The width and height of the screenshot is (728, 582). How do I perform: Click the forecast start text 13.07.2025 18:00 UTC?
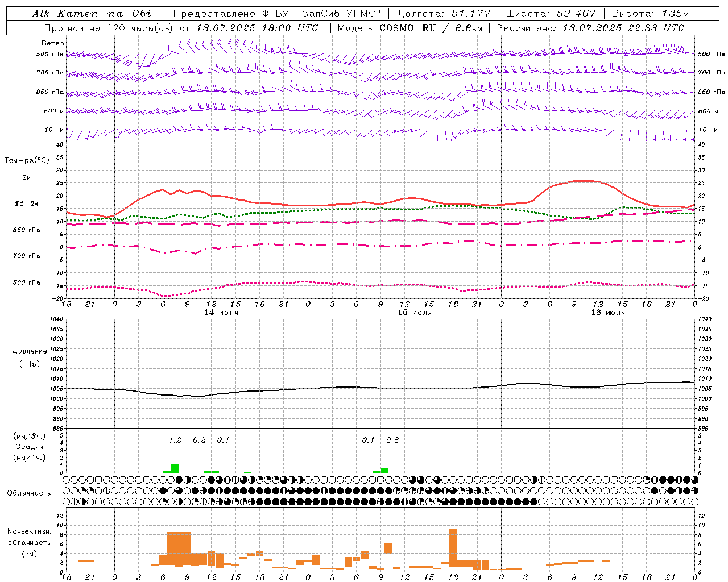click(x=257, y=28)
